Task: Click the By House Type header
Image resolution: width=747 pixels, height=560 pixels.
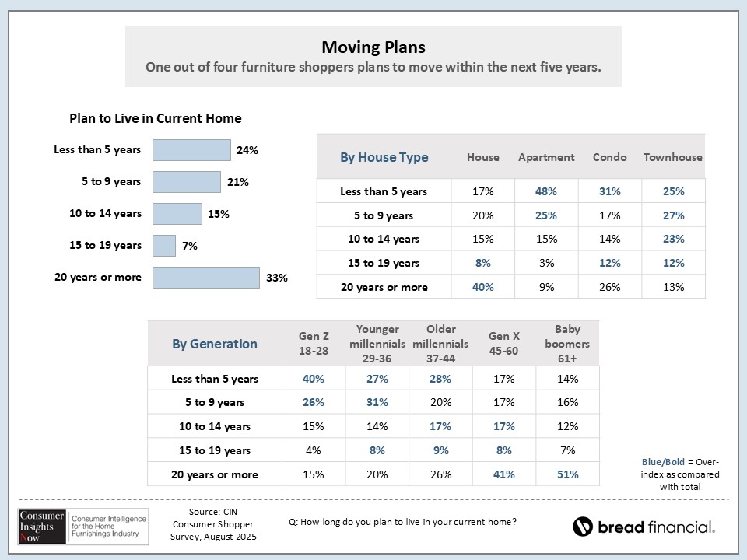Action: point(384,157)
